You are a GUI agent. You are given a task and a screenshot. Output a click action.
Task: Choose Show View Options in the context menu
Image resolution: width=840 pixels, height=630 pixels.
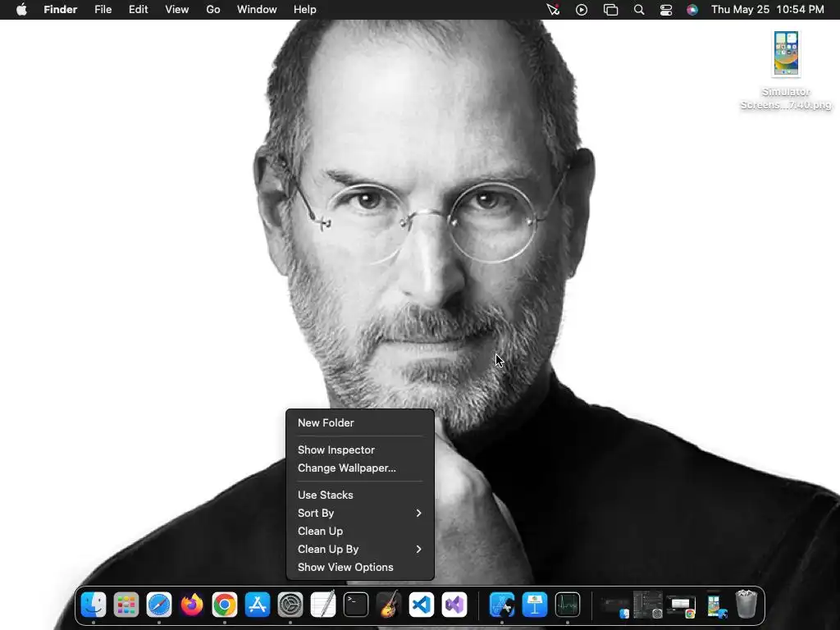[360, 568]
